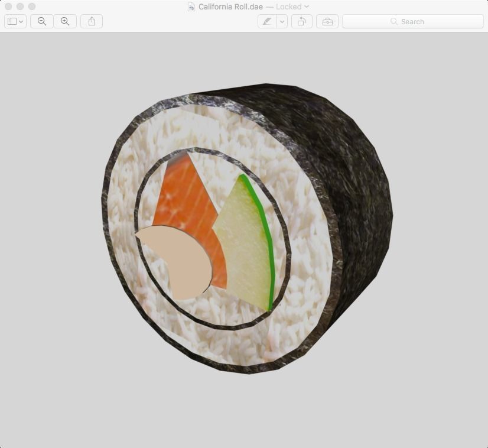Click the California Roll.dae document icon
Image resolution: width=488 pixels, height=448 pixels.
pos(191,7)
